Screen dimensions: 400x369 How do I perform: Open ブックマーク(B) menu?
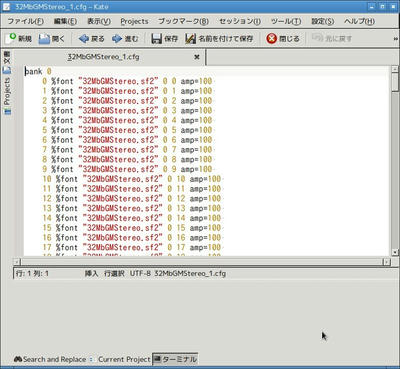[183, 21]
